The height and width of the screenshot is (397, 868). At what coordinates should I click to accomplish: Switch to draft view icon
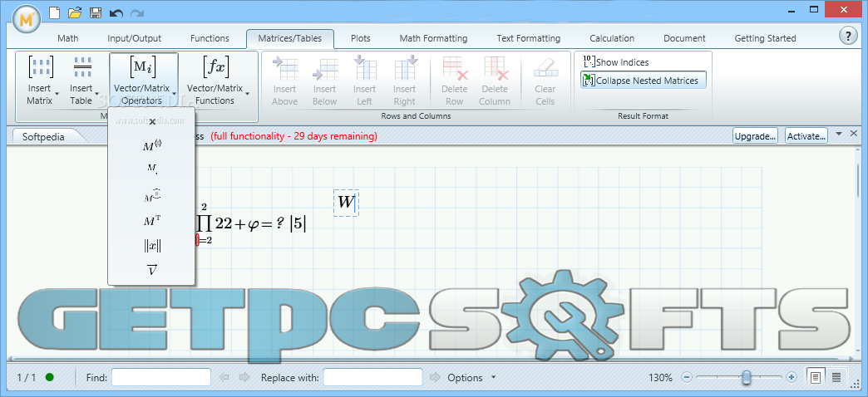pos(836,377)
